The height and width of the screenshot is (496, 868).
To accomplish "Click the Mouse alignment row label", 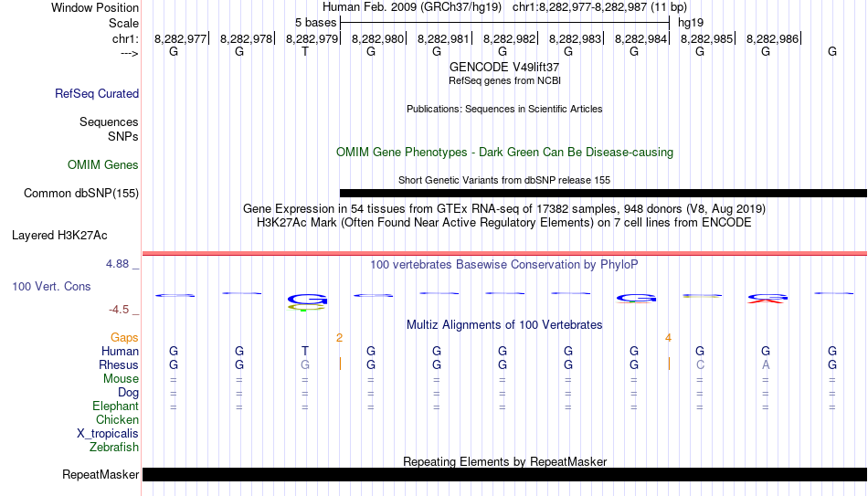I will pyautogui.click(x=121, y=379).
